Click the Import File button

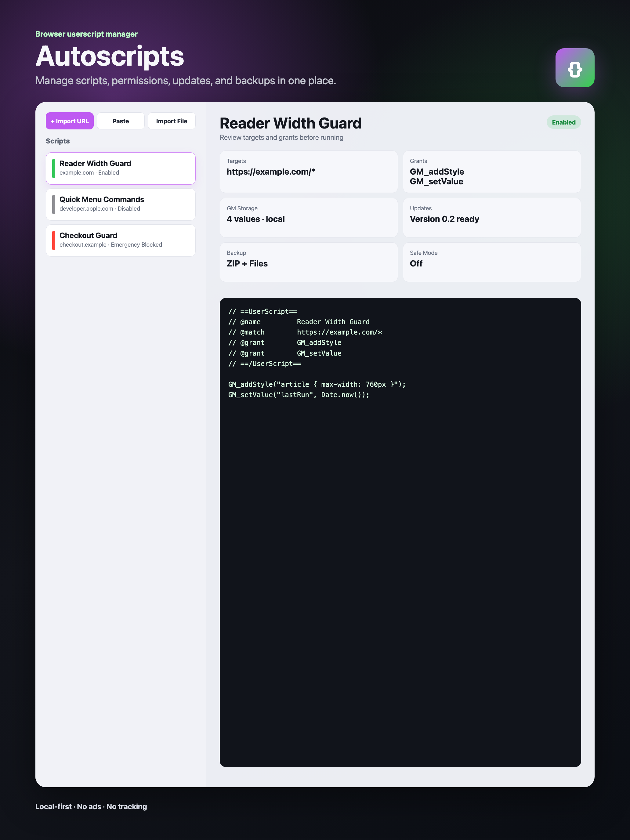[x=171, y=121]
